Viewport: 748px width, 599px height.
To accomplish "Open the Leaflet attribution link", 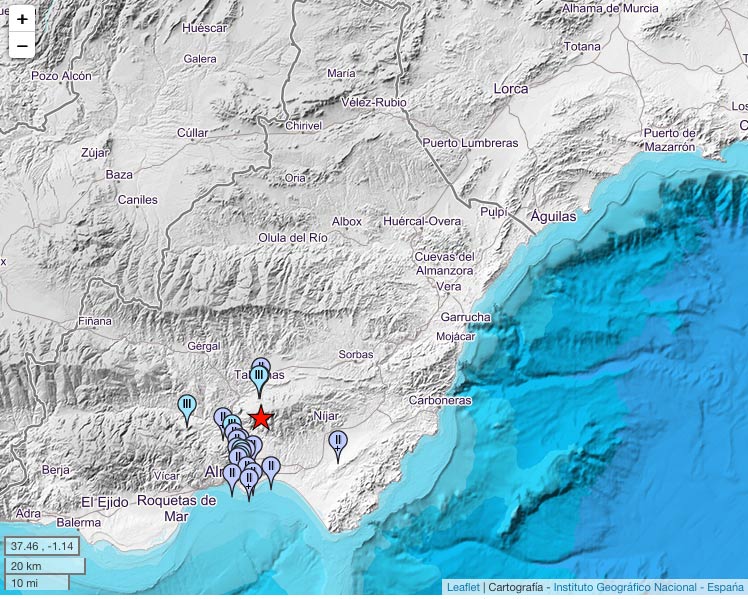I will point(461,588).
